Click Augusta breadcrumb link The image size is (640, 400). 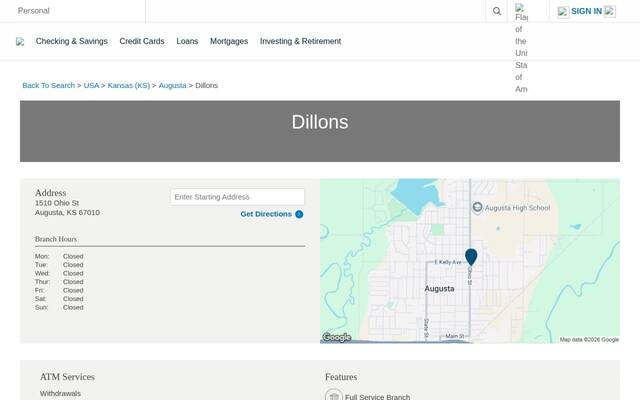pos(172,85)
